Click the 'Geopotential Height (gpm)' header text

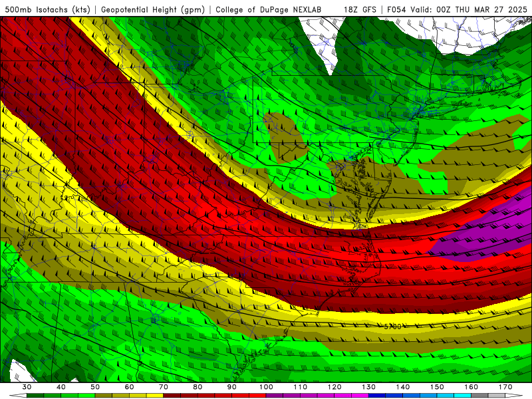point(153,9)
